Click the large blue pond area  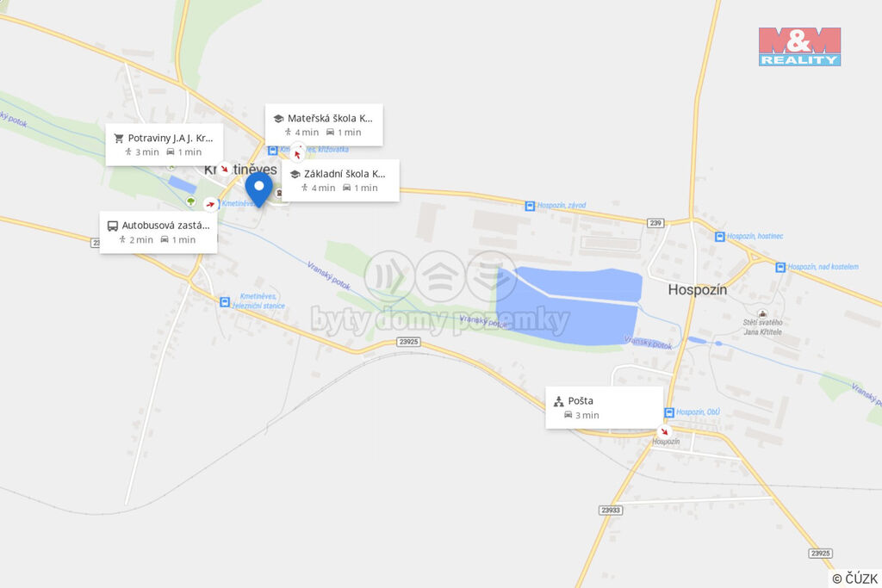click(x=568, y=306)
